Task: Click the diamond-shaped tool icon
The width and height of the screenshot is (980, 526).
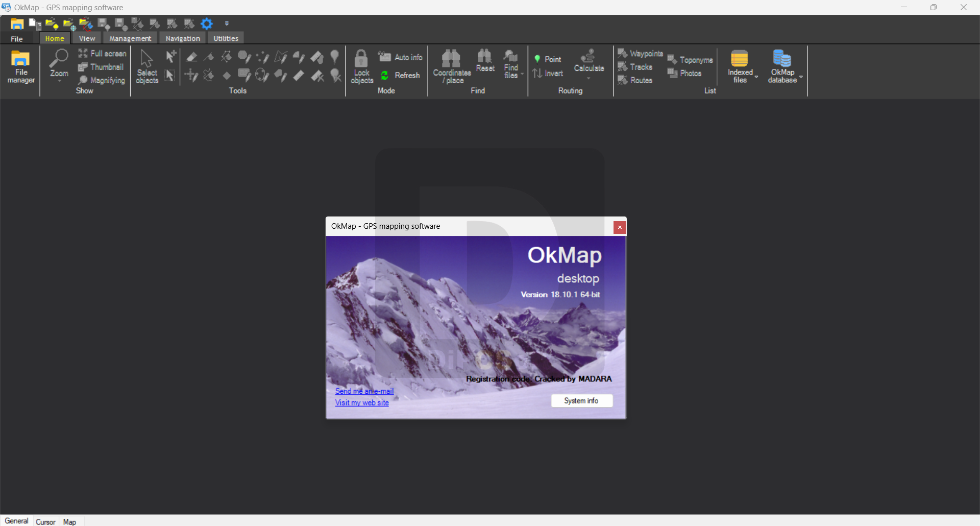Action: 227,76
